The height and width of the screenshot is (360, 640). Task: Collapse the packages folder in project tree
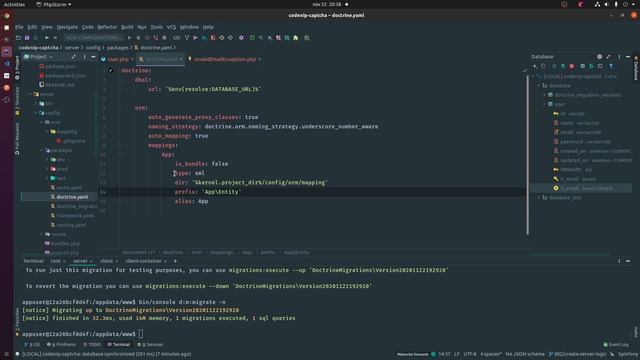coord(42,150)
